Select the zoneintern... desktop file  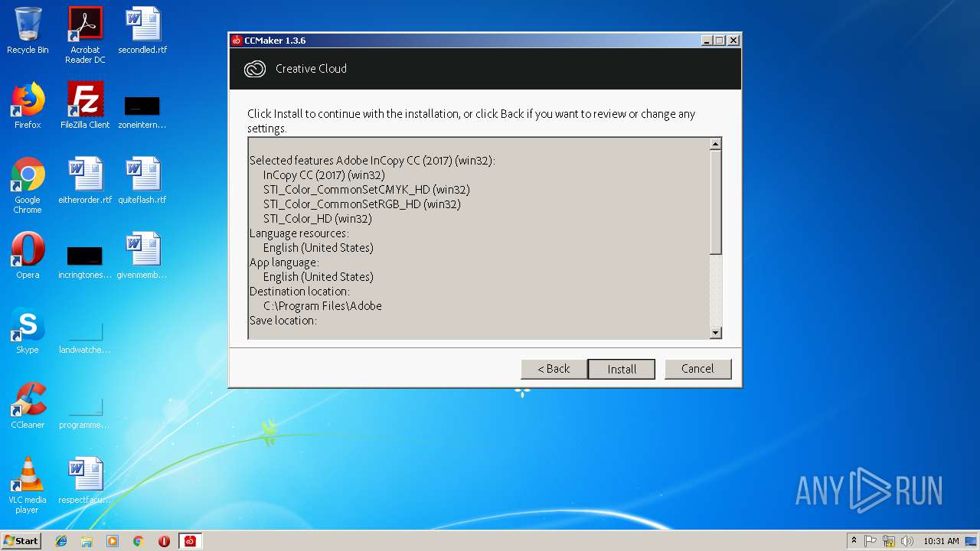click(142, 112)
